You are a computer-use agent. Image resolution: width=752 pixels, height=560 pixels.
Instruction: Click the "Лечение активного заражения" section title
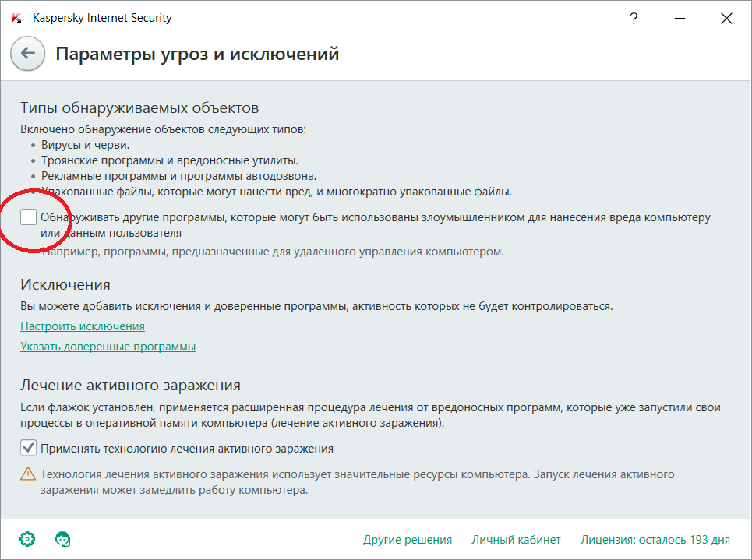130,385
